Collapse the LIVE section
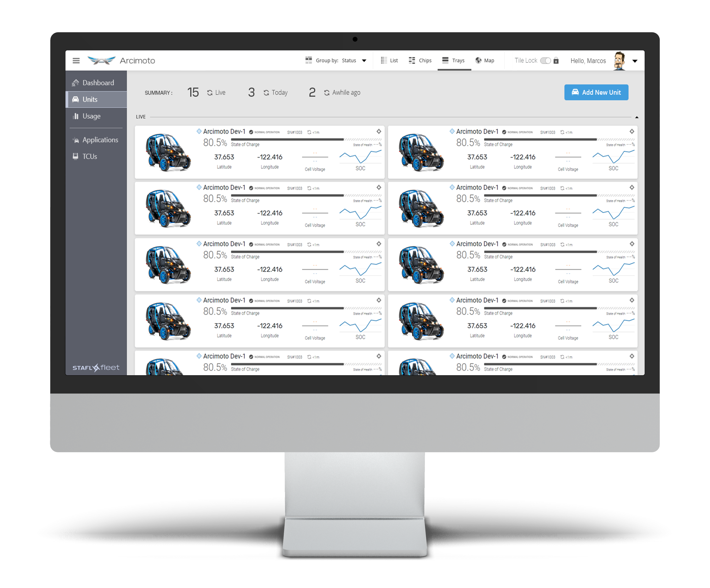The height and width of the screenshot is (588, 710). click(637, 117)
